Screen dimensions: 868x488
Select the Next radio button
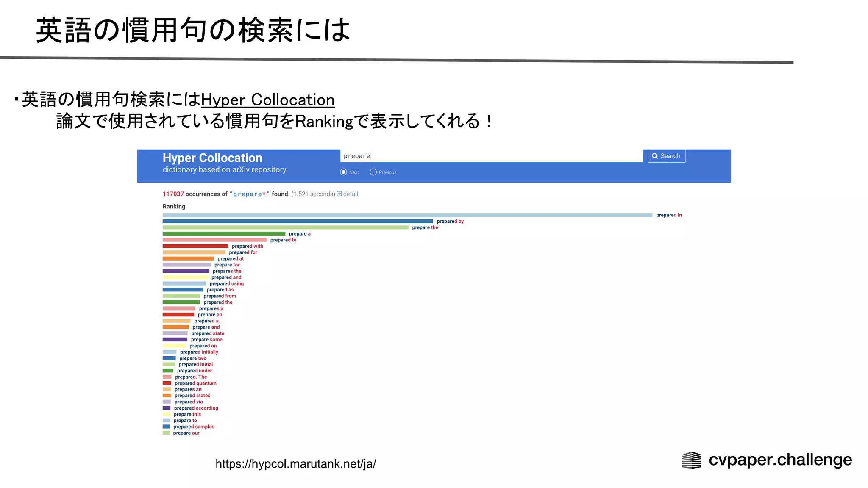pyautogui.click(x=343, y=172)
